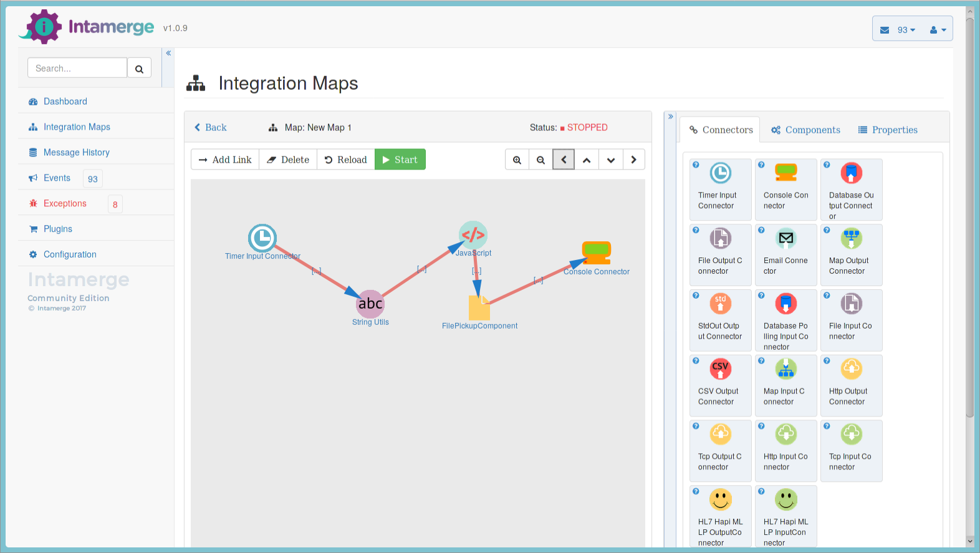Viewport: 980px width, 553px height.
Task: Open Message History in the sidebar
Action: pyautogui.click(x=96, y=152)
